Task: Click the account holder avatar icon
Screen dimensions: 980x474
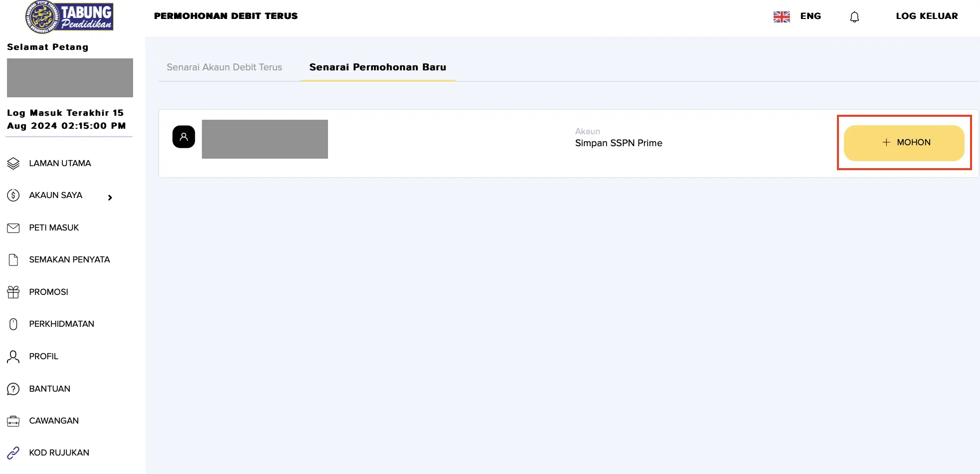Action: pyautogui.click(x=183, y=137)
